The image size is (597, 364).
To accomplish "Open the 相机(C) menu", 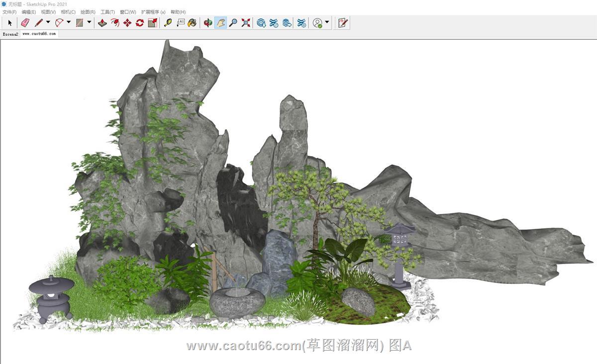I will (x=68, y=12).
